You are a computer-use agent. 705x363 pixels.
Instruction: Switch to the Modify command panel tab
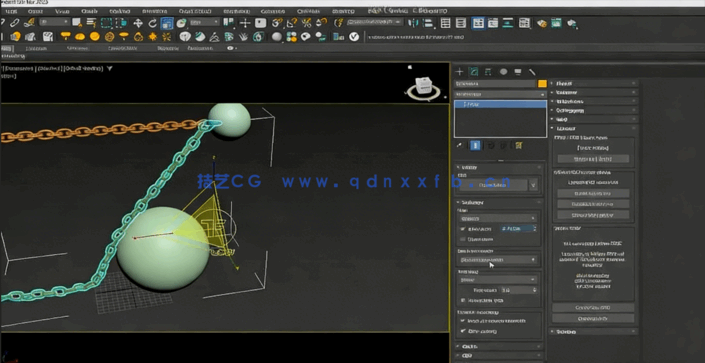click(x=473, y=72)
